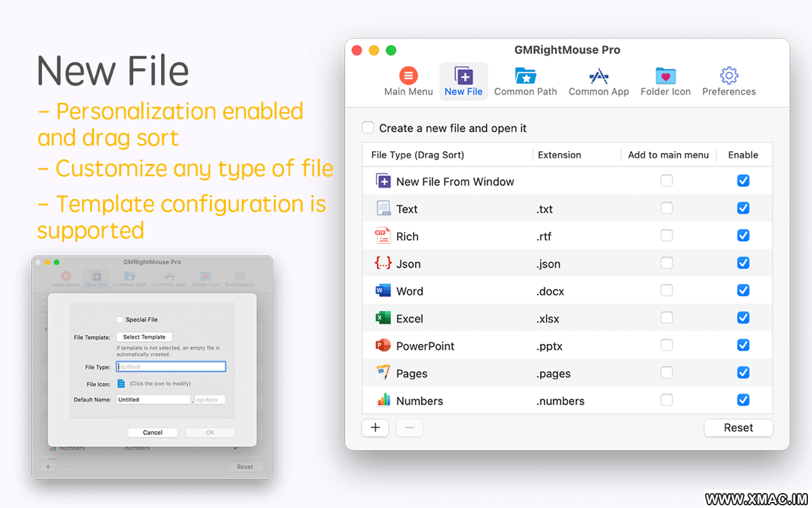Select the Common Path folder icon

click(525, 76)
